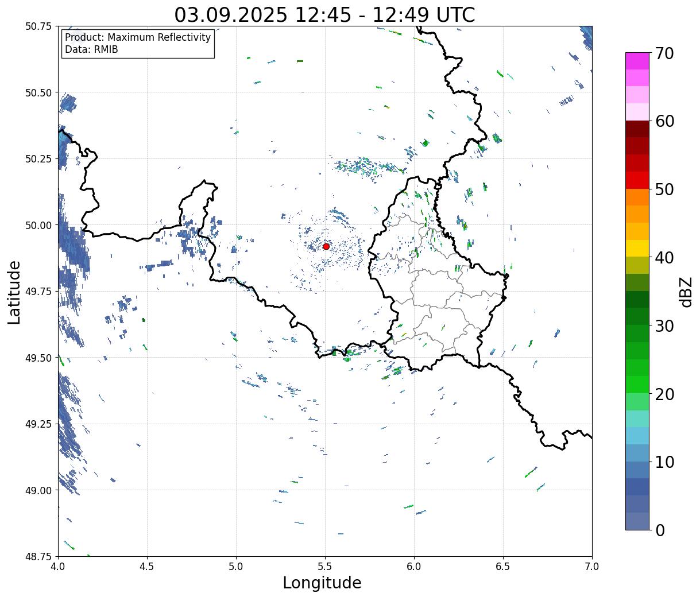Click the 'Latitude' axis label
This screenshot has width=700, height=597.
tap(14, 292)
